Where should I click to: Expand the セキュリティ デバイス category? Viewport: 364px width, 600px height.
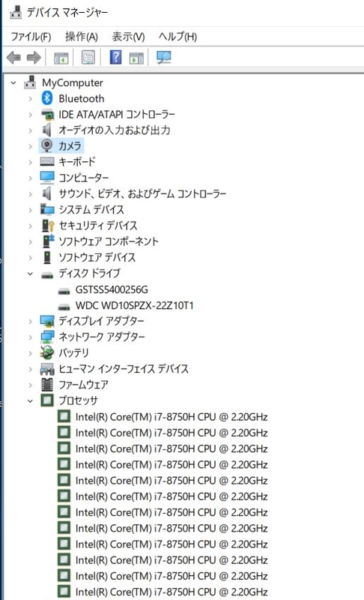30,226
